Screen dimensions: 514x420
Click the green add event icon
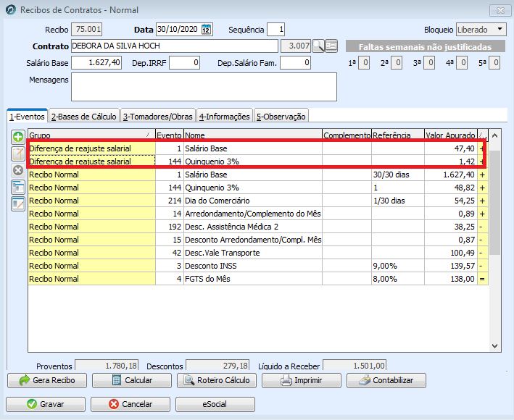coord(18,137)
